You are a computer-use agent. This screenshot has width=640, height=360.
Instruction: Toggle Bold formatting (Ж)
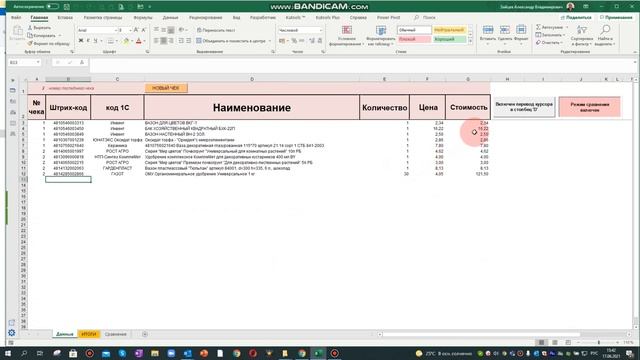coord(81,41)
